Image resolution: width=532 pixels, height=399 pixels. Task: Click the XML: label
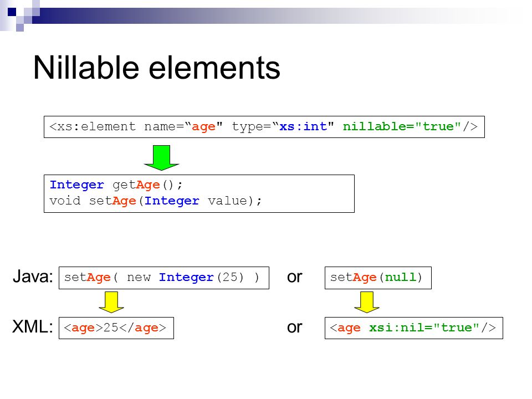(33, 327)
